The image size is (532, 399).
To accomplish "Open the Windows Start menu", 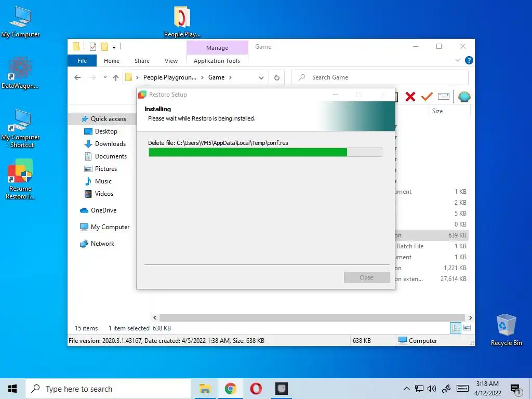I will (12, 389).
